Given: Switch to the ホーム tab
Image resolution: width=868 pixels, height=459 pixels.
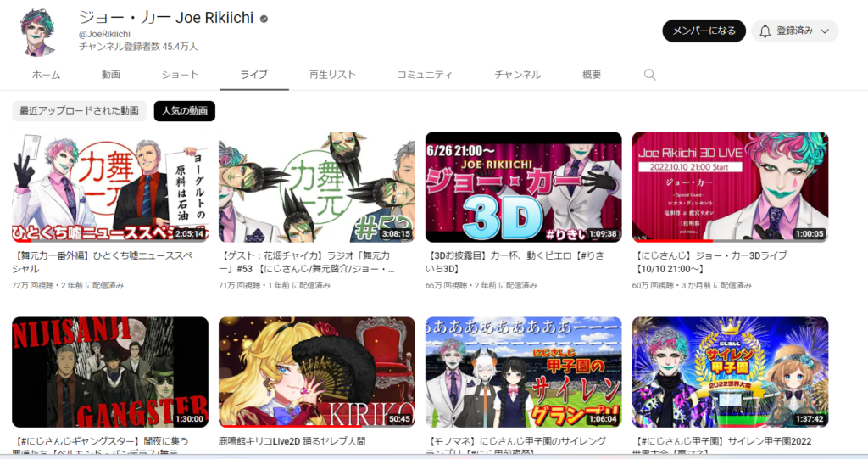Looking at the screenshot, I should (46, 75).
